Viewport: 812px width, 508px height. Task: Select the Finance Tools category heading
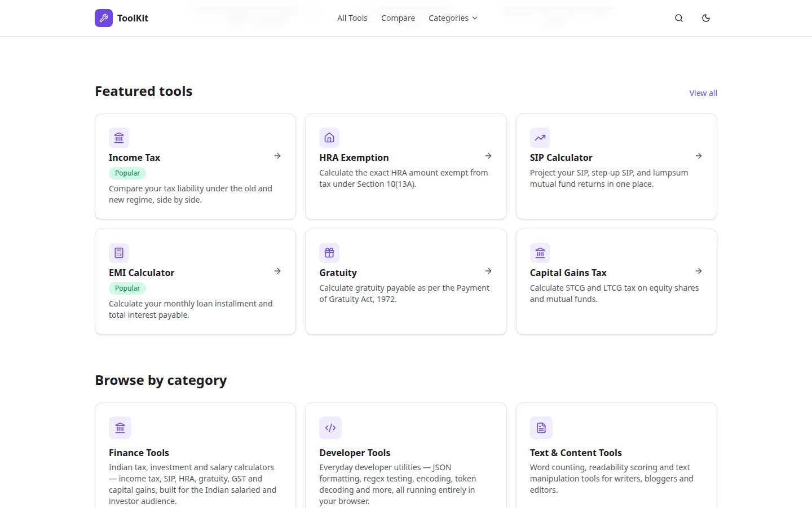[x=139, y=453]
